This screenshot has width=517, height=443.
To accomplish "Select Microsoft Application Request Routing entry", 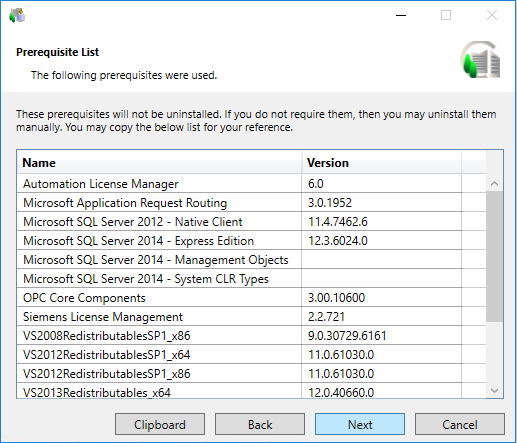I will (251, 203).
